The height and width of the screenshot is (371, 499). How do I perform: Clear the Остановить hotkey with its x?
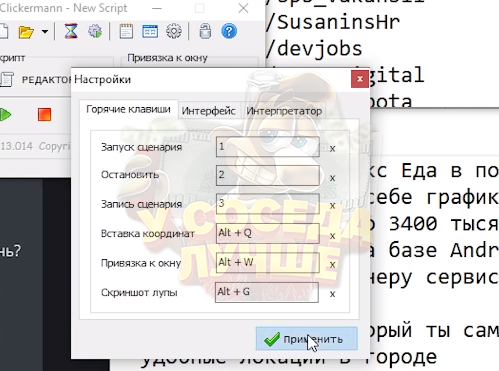click(332, 178)
